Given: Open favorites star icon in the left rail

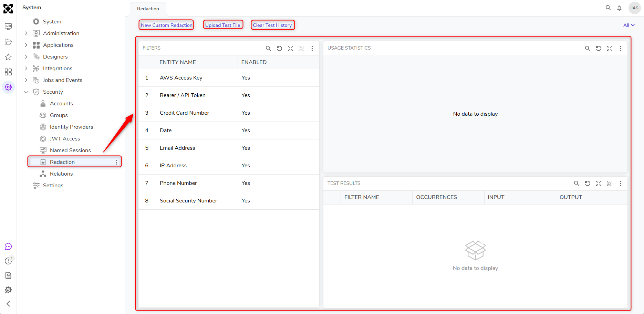Looking at the screenshot, I should 8,57.
